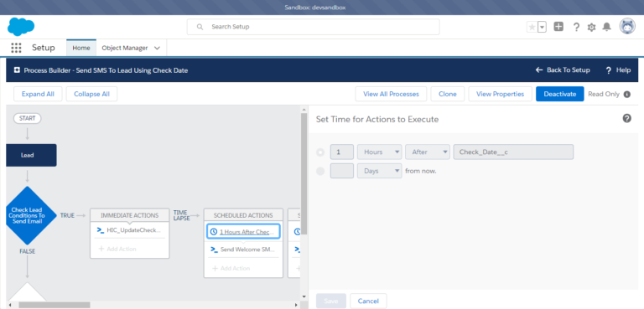Click Add Action under Immediate Actions
The height and width of the screenshot is (309, 644).
pos(117,249)
